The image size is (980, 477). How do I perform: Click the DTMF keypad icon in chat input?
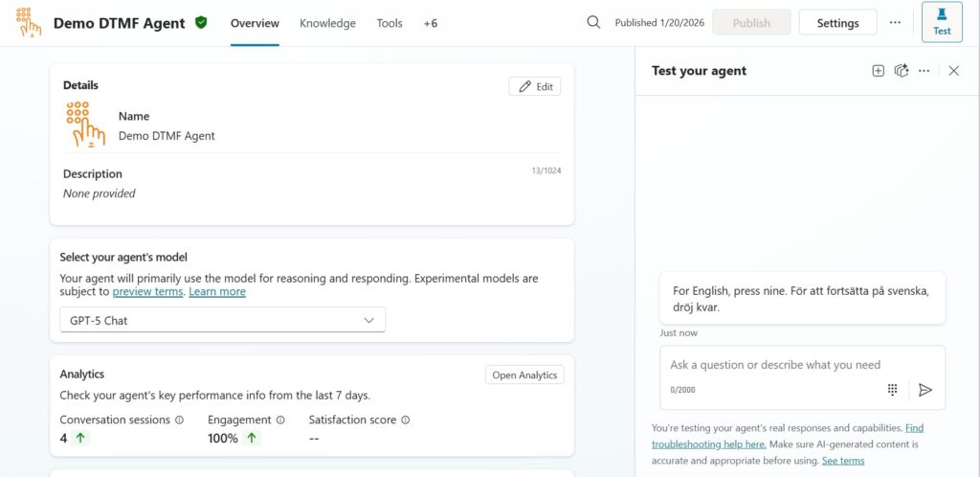(x=892, y=390)
